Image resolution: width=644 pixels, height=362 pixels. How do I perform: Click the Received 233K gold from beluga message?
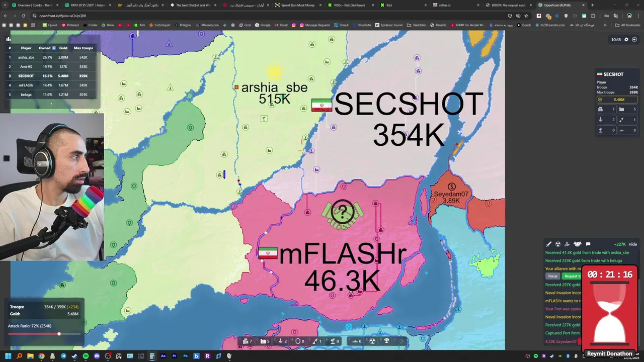[x=584, y=260]
